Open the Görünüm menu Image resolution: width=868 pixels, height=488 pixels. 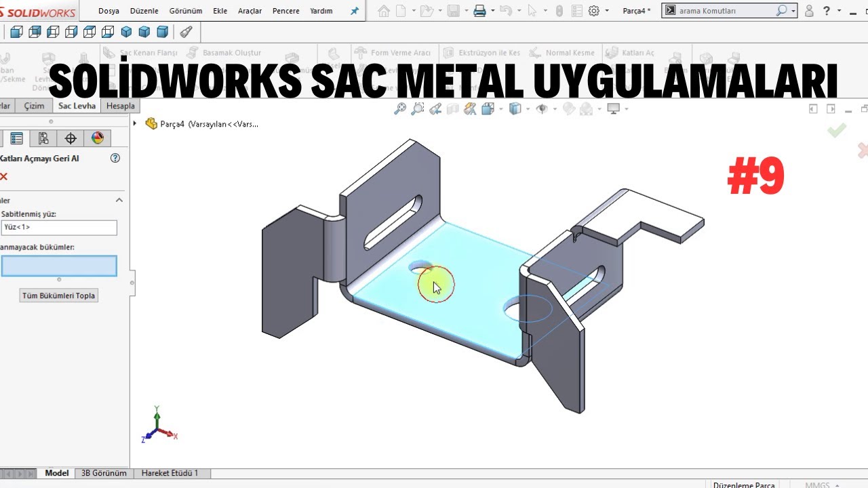pos(186,11)
